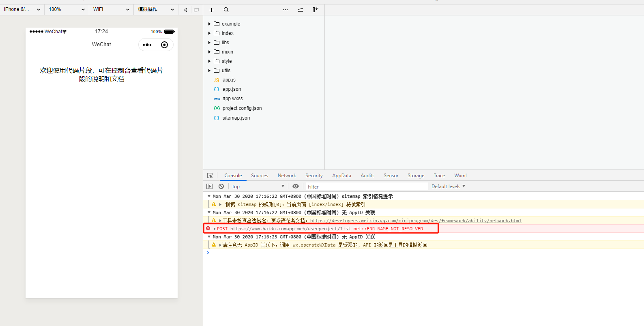Switch to the Sources tab
This screenshot has width=644, height=326.
pyautogui.click(x=260, y=176)
